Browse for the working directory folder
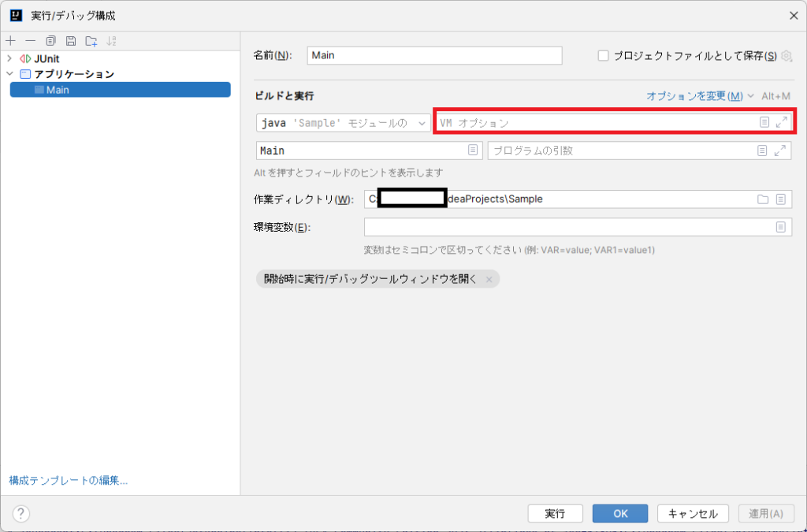This screenshot has height=532, width=807. point(762,199)
